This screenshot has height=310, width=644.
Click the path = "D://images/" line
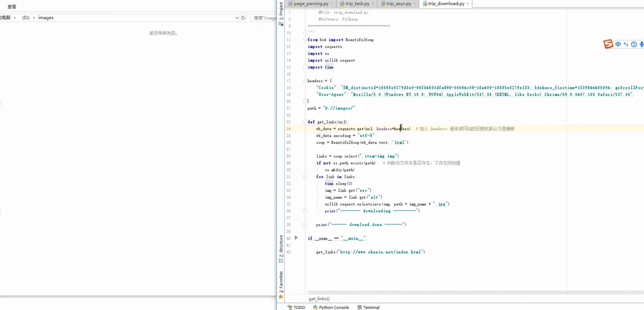331,108
